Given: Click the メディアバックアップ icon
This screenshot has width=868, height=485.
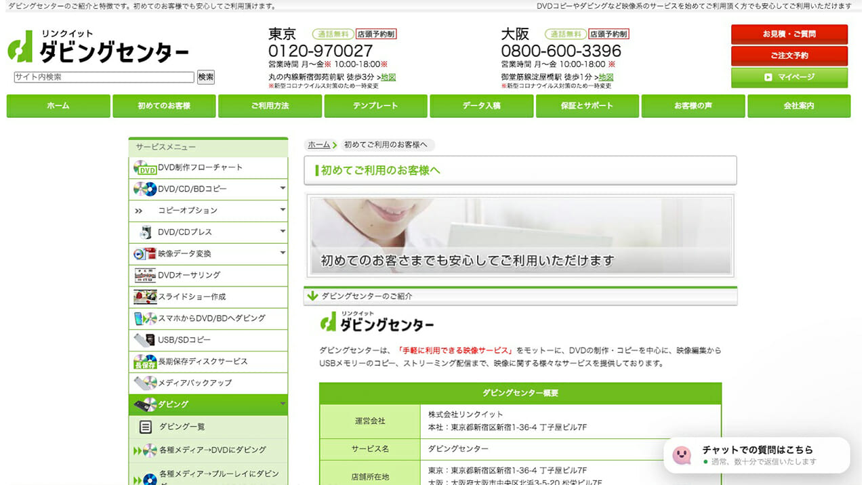Looking at the screenshot, I should tap(144, 383).
